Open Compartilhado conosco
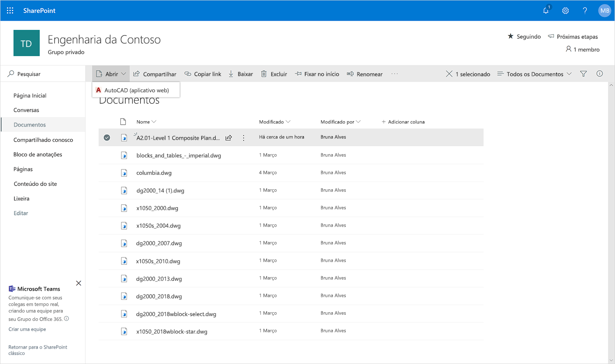Screen dimensions: 615x364 pyautogui.click(x=43, y=140)
